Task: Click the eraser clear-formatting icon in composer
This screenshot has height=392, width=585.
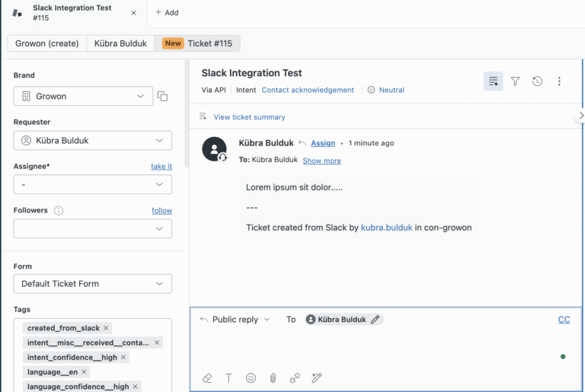Action: point(207,378)
